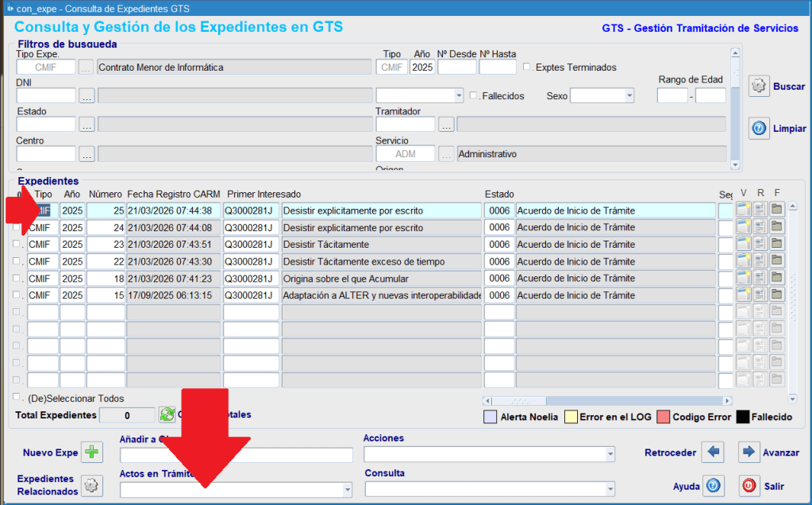812x505 pixels.
Task: Click the Retroceder left arrow icon
Action: tap(714, 453)
